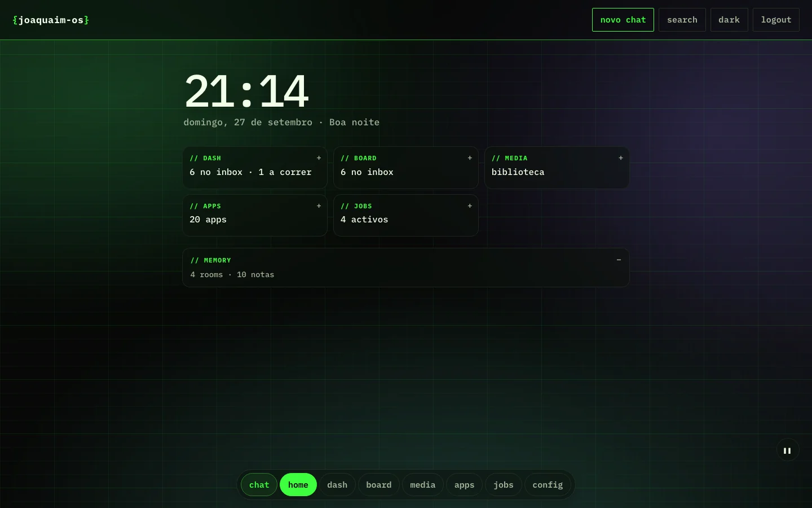
Task: Open the BOARD card '6 no inbox'
Action: (x=406, y=168)
